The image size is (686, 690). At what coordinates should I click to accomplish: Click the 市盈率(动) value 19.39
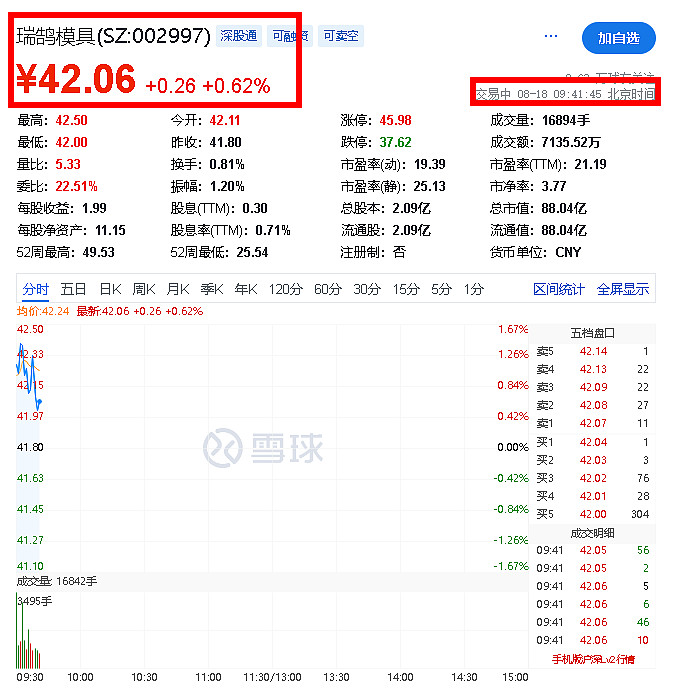tap(429, 164)
